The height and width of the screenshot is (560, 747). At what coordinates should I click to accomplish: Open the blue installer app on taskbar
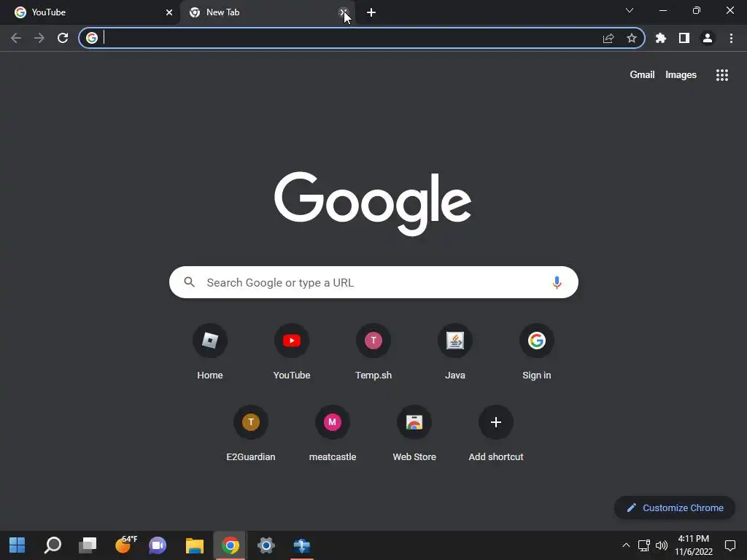(x=301, y=545)
